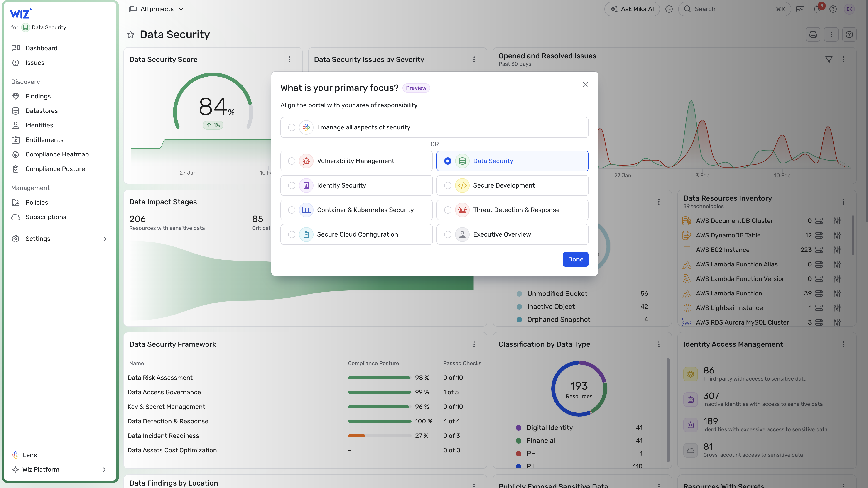Click the filter icon on Opened and Resolved Issues
868x488 pixels.
click(829, 59)
